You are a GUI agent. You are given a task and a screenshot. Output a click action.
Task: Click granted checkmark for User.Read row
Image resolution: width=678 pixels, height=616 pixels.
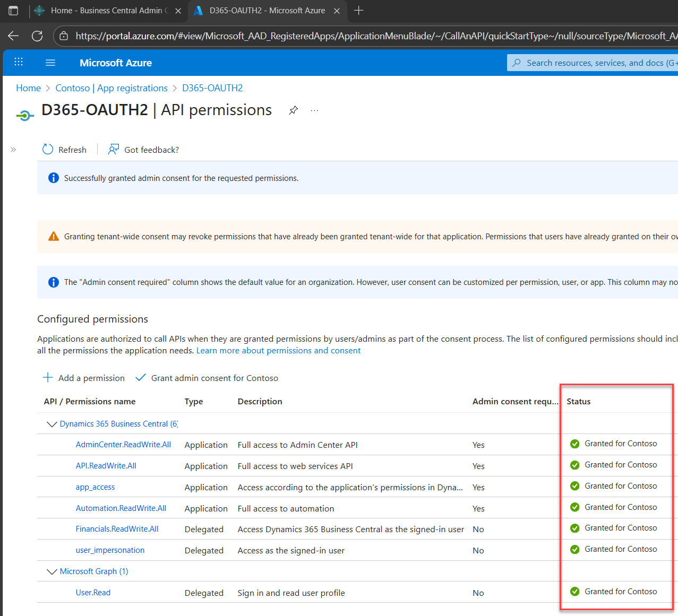point(574,592)
